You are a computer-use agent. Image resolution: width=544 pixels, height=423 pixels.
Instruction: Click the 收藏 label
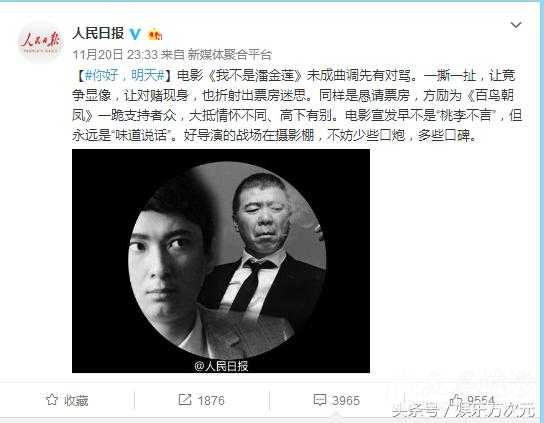tap(76, 400)
